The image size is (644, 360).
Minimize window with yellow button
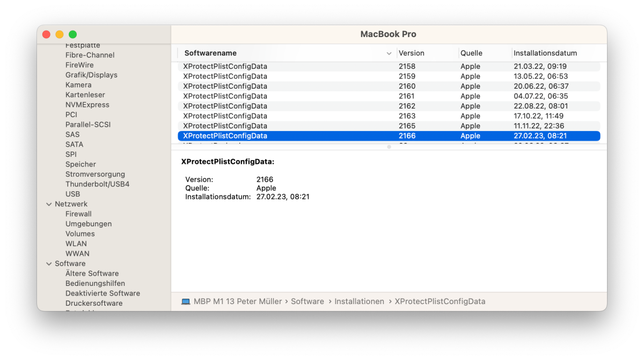point(60,34)
